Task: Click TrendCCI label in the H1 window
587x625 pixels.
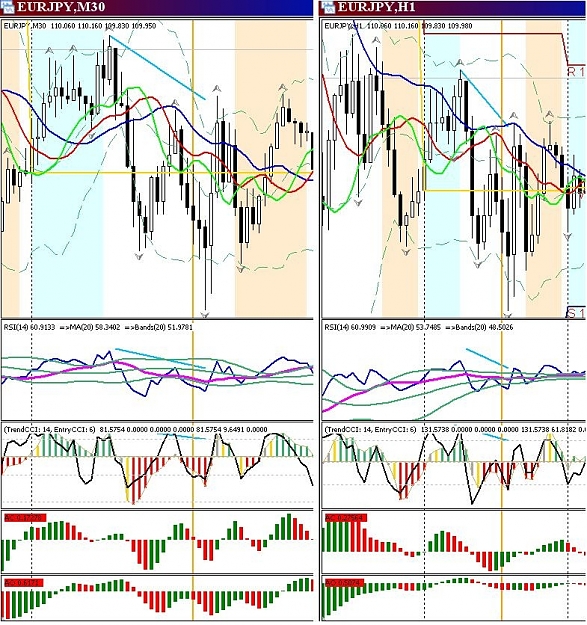Action: [455, 430]
